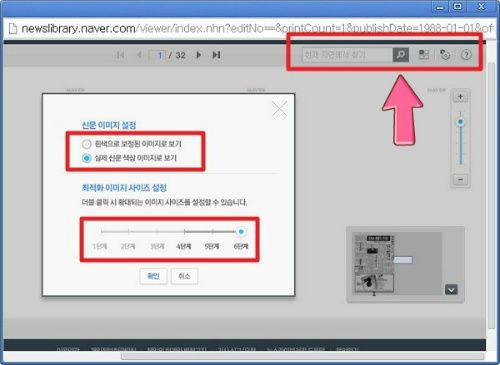Screen dimensions: 500x365
Task: Open the help question mark icon
Action: [x=466, y=55]
